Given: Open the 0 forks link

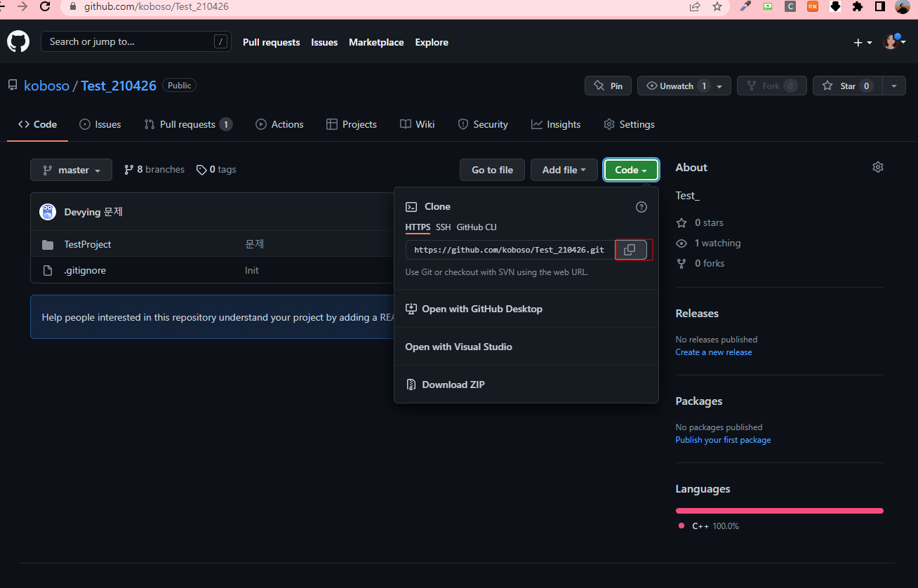Looking at the screenshot, I should pos(700,263).
